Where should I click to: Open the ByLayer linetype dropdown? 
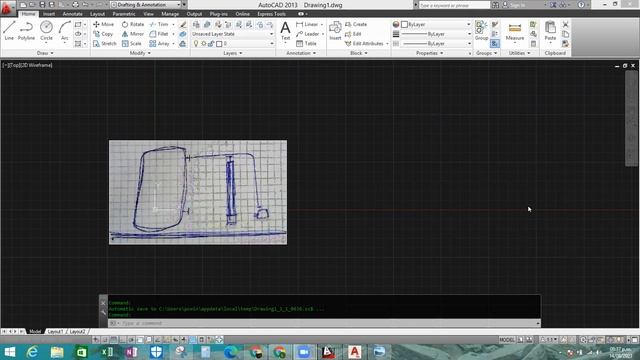(436, 43)
